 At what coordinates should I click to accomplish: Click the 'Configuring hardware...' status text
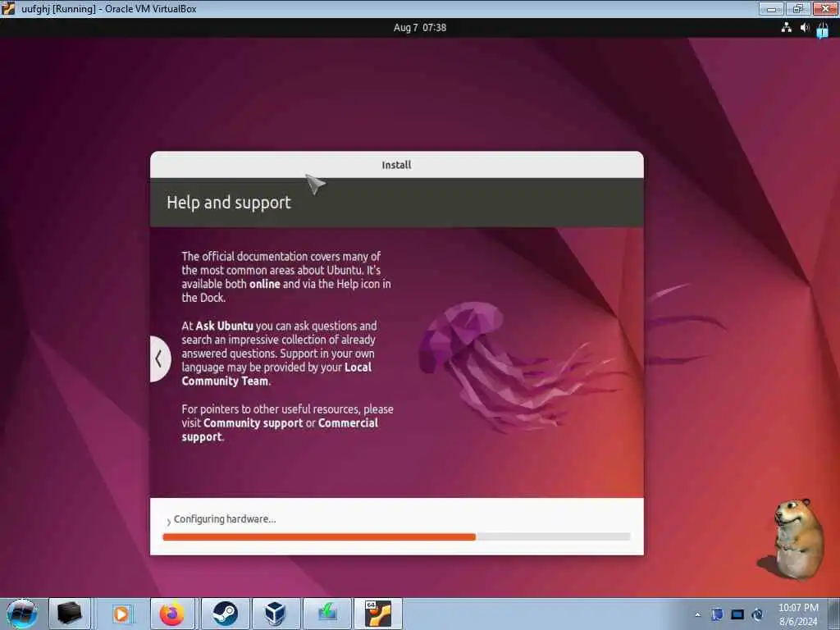coord(225,519)
